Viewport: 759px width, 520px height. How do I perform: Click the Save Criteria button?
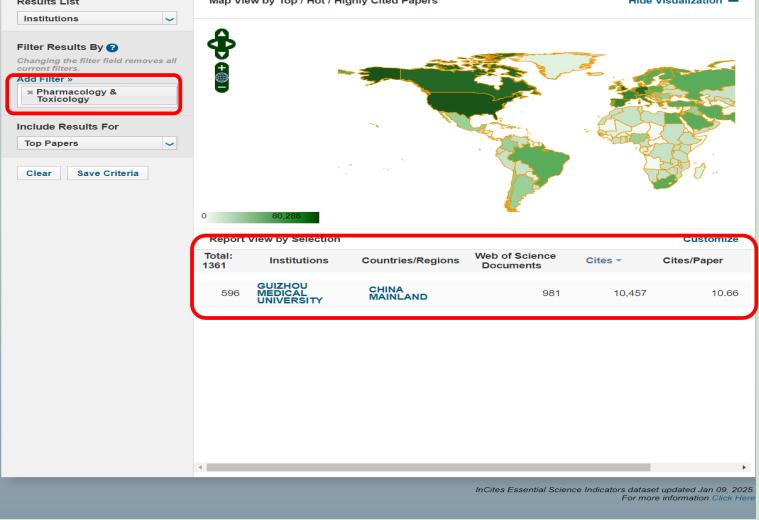(108, 173)
